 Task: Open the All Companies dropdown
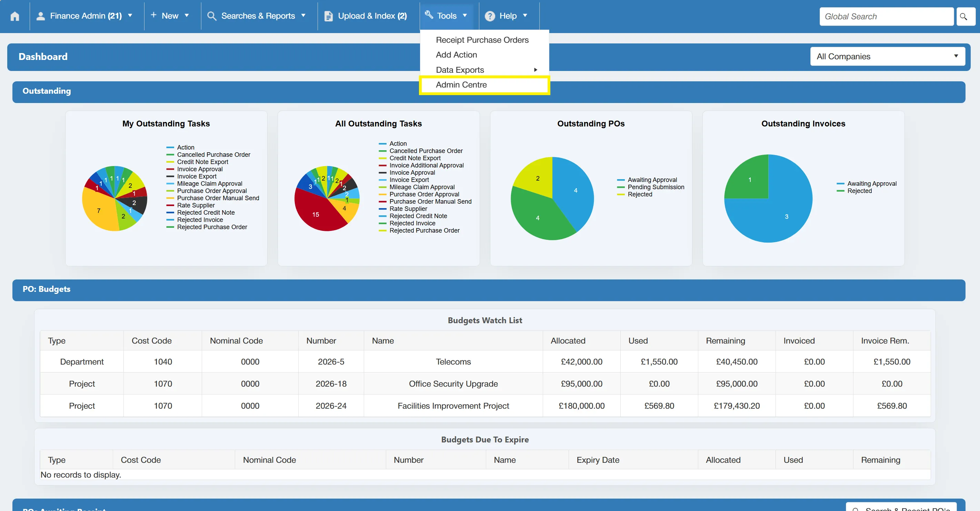(887, 56)
